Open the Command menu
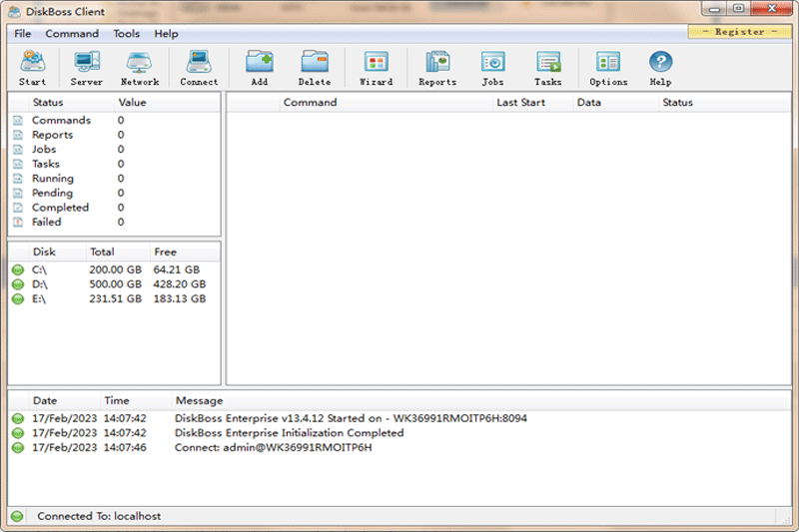The width and height of the screenshot is (799, 532). tap(72, 34)
